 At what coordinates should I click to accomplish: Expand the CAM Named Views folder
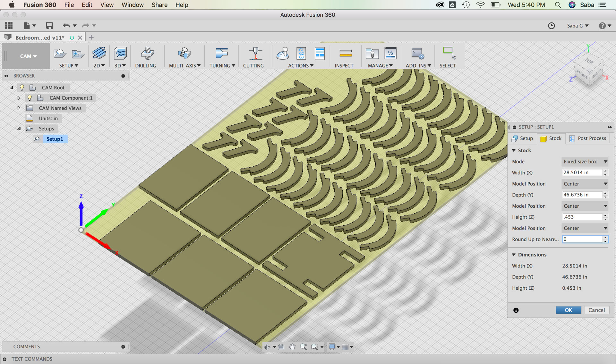click(x=19, y=108)
